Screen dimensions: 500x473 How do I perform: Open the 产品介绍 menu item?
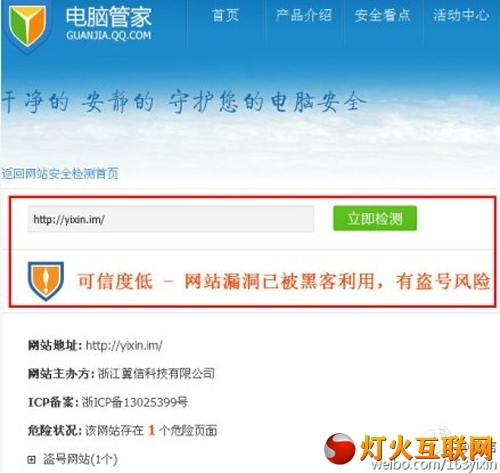tap(304, 15)
